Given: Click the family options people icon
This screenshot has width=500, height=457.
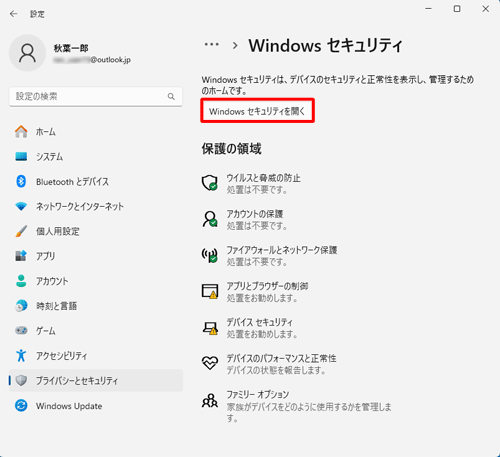Looking at the screenshot, I should (210, 400).
